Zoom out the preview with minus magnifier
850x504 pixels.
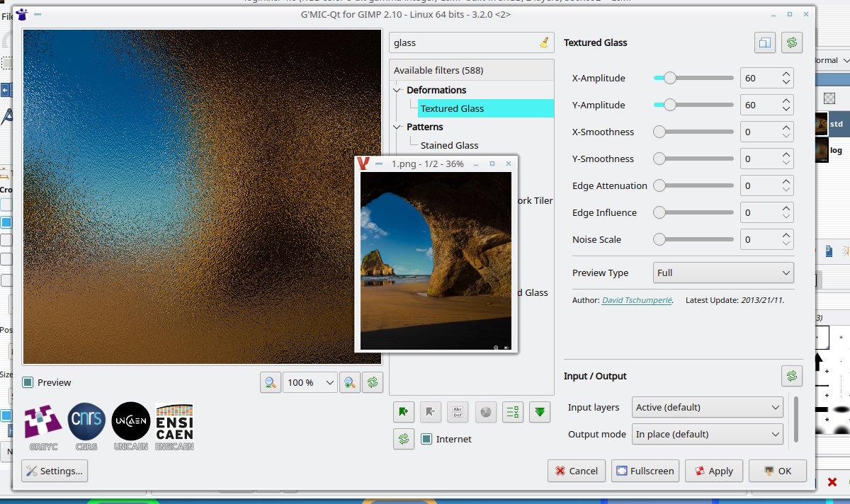pos(270,382)
